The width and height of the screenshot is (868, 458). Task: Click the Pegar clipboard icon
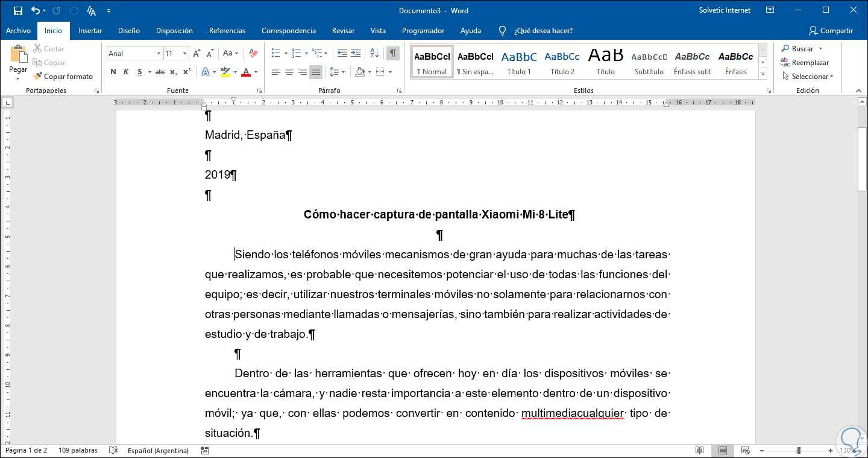point(18,55)
